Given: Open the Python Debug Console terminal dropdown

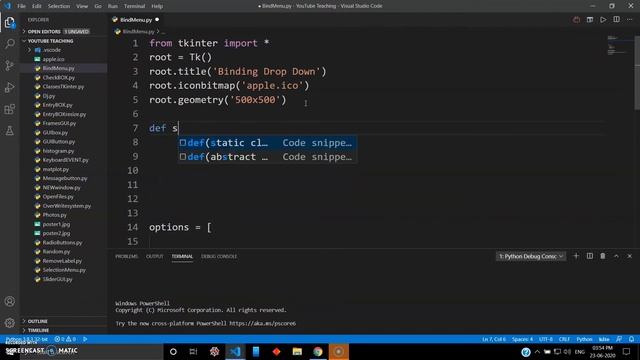Looking at the screenshot, I should point(531,256).
